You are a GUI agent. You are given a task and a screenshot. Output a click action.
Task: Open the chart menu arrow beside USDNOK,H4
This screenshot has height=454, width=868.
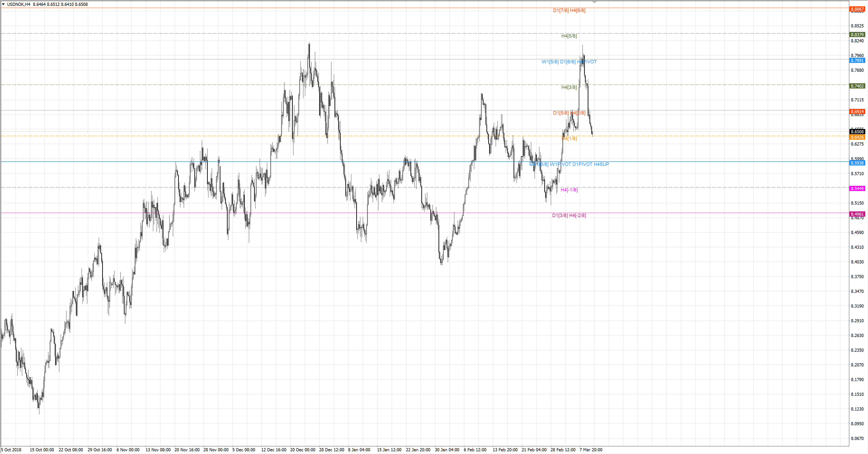[3, 4]
